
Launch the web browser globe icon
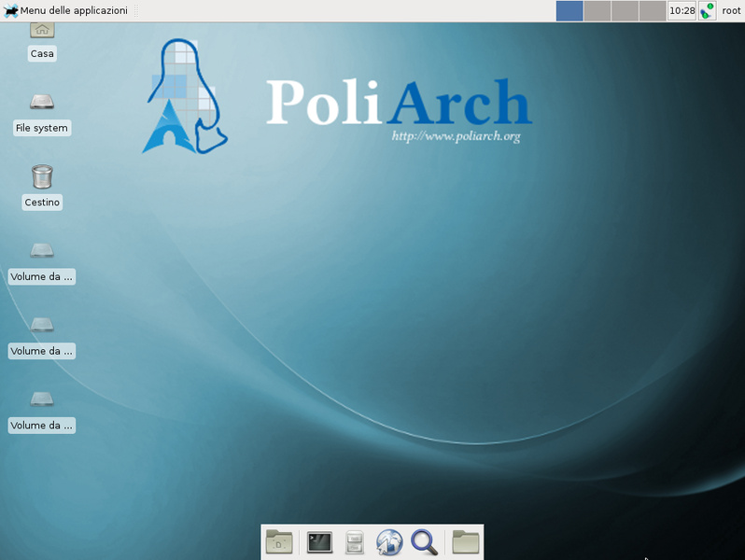(x=389, y=542)
